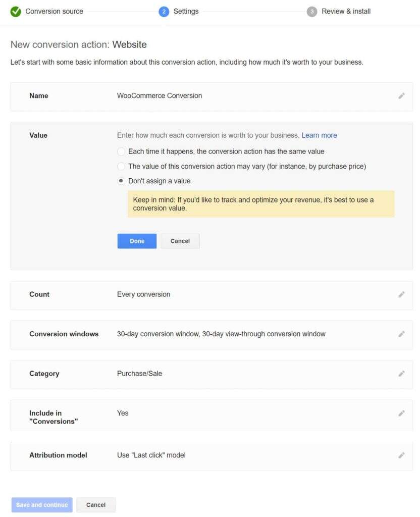
Task: Choose the "Don't assign a value" radio button
Action: click(121, 181)
